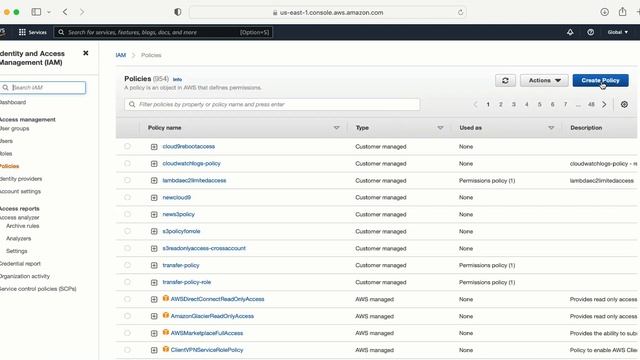640x360 pixels.
Task: Select the s3policyforrole radio button
Action: click(x=127, y=231)
